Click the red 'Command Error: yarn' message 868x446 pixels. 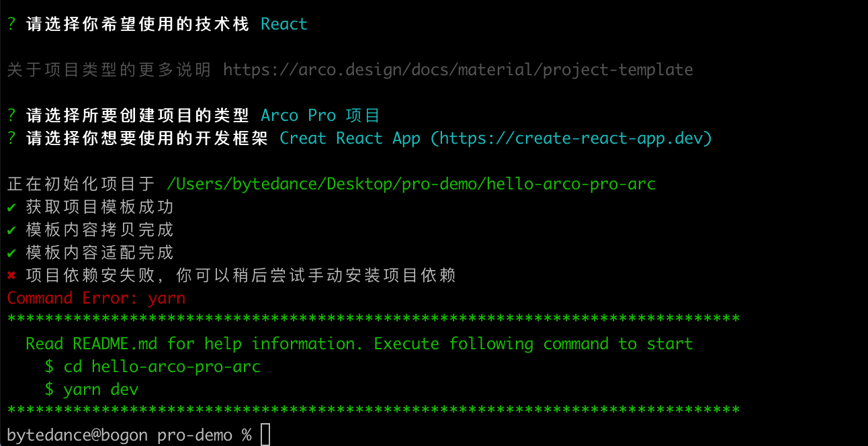coord(96,298)
